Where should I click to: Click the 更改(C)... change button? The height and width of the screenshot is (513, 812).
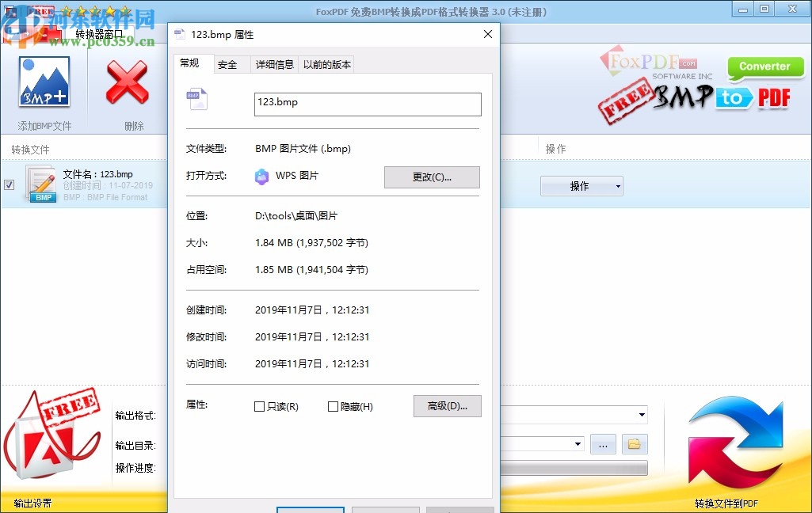432,177
